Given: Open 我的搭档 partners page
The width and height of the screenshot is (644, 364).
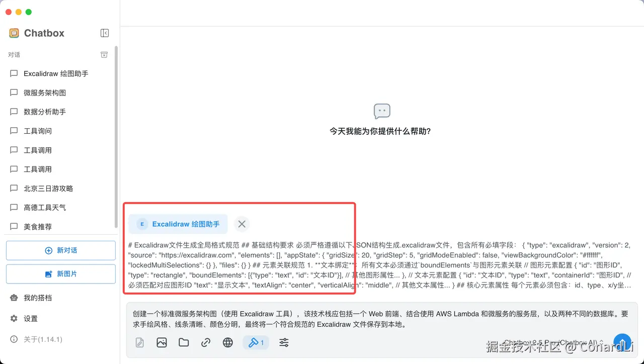Looking at the screenshot, I should point(60,298).
